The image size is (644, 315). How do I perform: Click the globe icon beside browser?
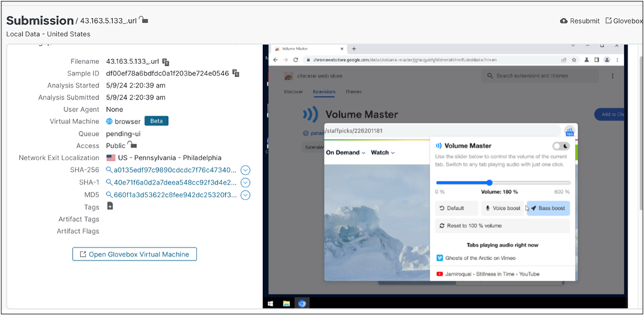(x=109, y=122)
